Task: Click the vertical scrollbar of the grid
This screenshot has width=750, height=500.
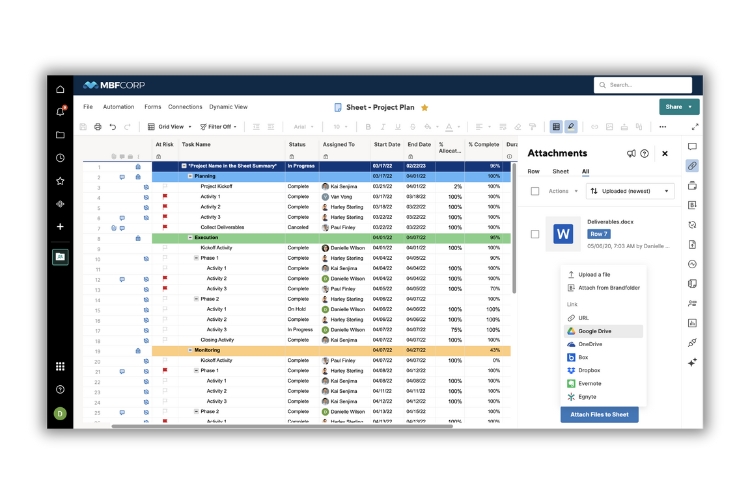Action: click(514, 228)
